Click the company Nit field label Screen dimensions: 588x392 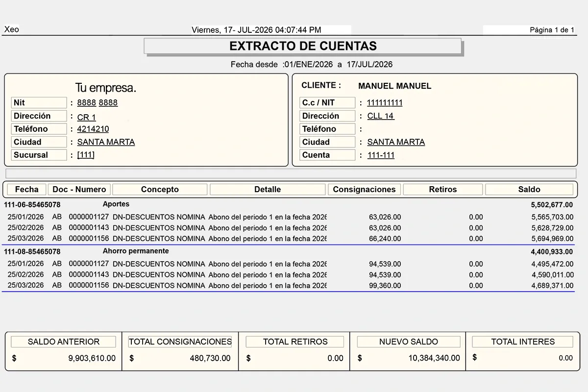tap(39, 103)
